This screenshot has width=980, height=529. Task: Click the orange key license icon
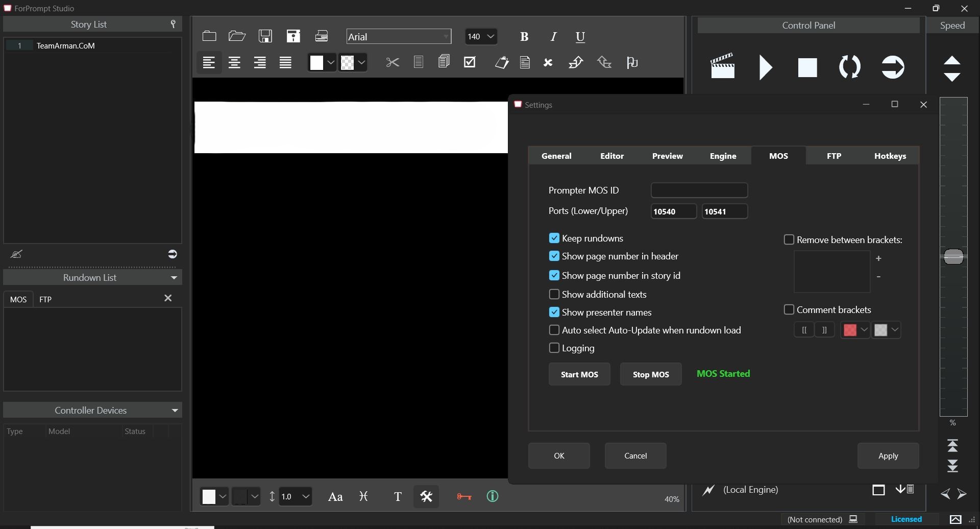pyautogui.click(x=464, y=496)
